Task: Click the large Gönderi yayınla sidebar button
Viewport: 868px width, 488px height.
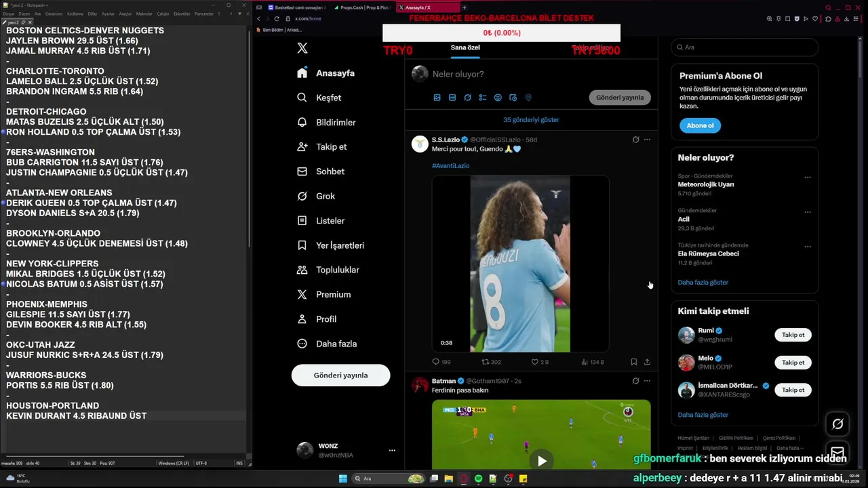Action: tap(340, 375)
